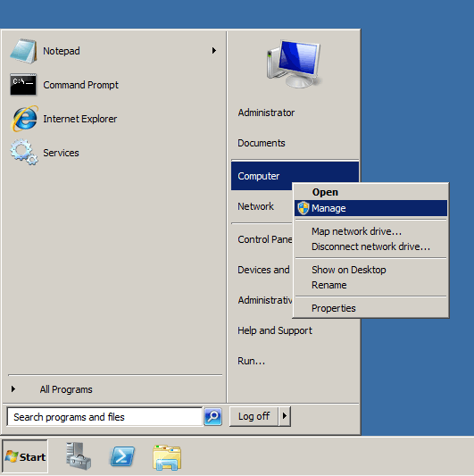Click Show on Desktop menu entry

(370, 270)
